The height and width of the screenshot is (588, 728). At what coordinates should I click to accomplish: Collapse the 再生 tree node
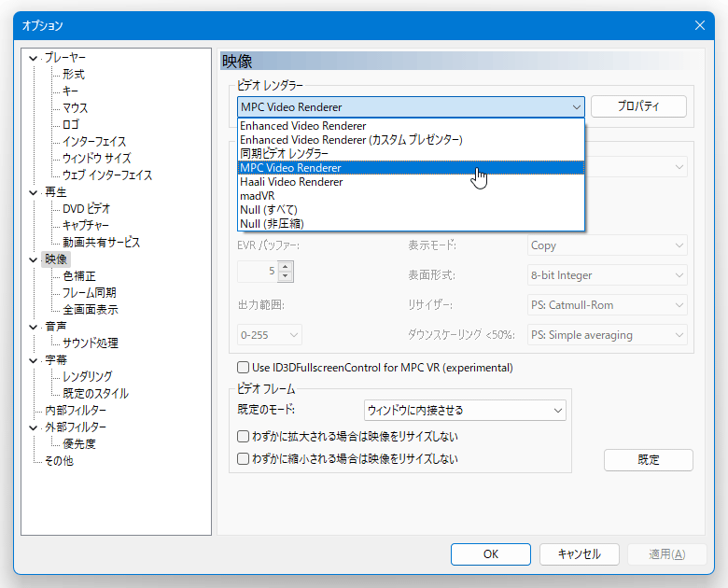33,192
